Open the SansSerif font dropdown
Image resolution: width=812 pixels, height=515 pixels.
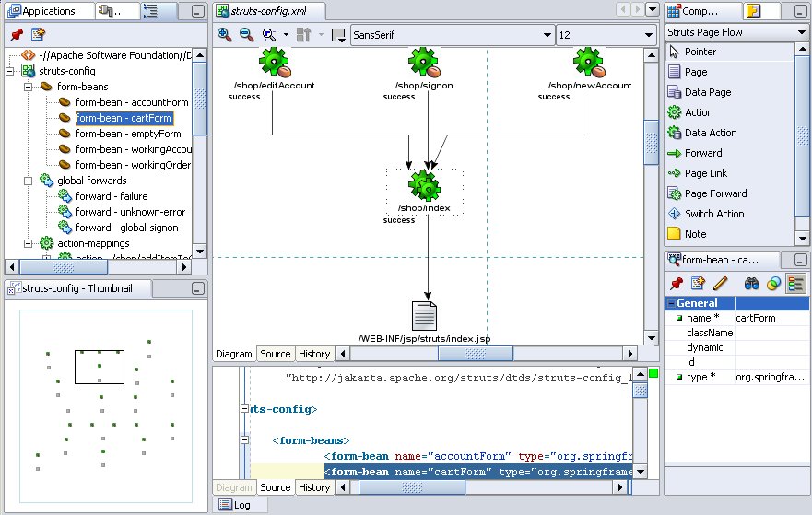[547, 35]
